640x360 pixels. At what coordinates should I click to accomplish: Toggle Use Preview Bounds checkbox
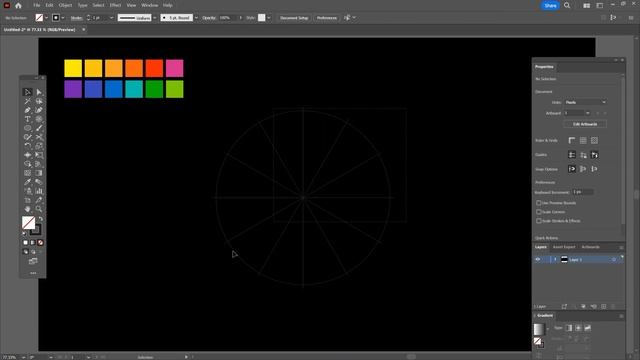point(539,203)
